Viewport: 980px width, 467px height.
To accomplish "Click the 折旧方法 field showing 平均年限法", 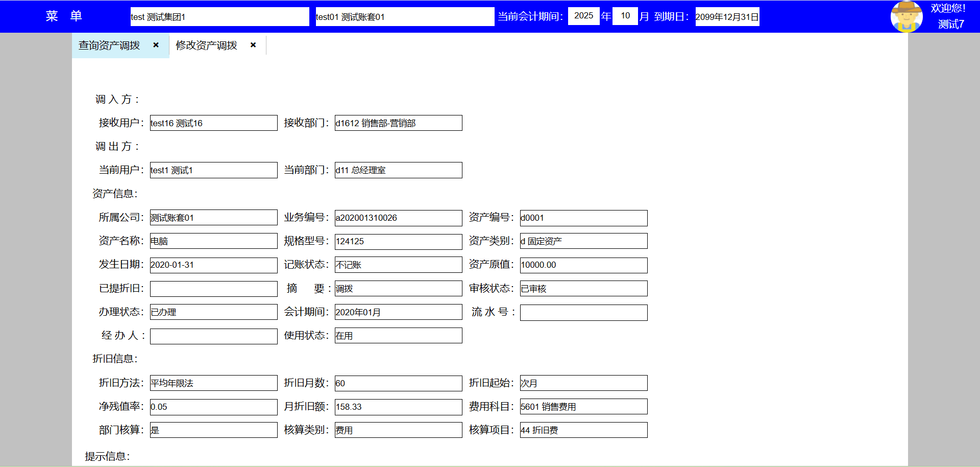I will click(x=213, y=383).
